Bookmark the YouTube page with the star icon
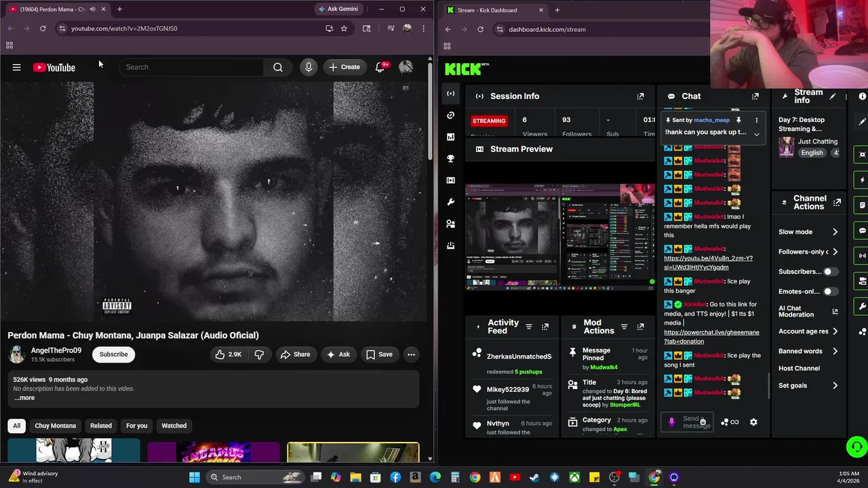This screenshot has width=868, height=488. pos(344,28)
